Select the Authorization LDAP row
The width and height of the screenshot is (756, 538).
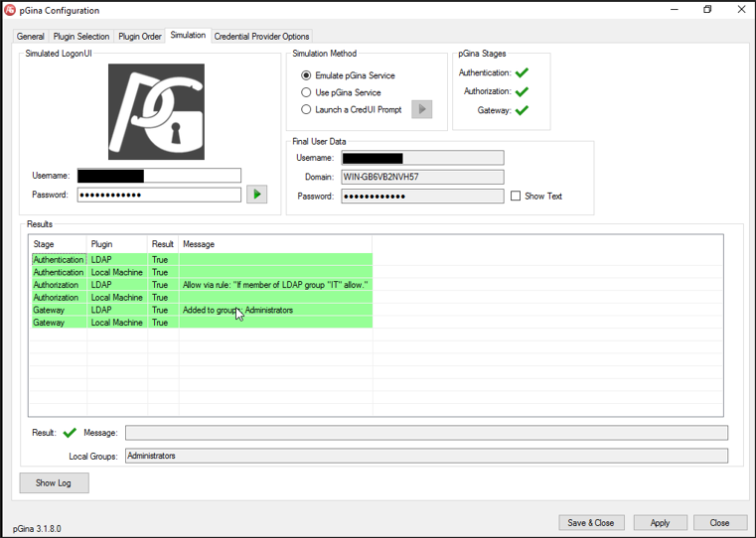tap(202, 285)
